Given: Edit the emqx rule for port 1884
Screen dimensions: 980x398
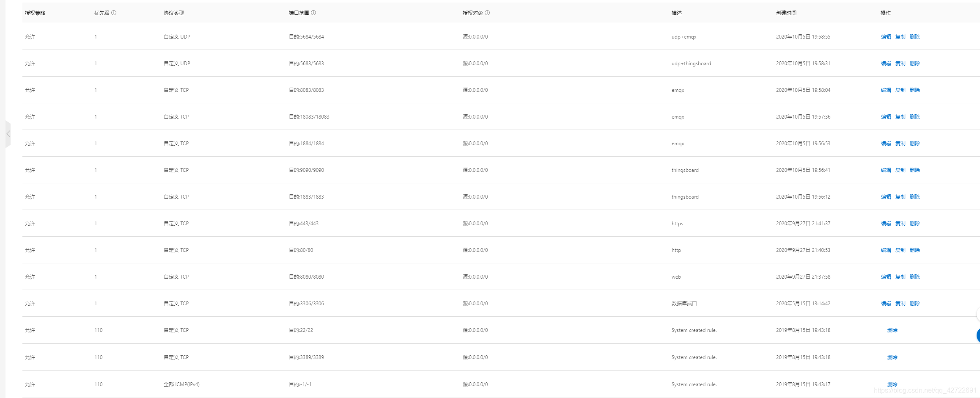Looking at the screenshot, I should pos(886,144).
